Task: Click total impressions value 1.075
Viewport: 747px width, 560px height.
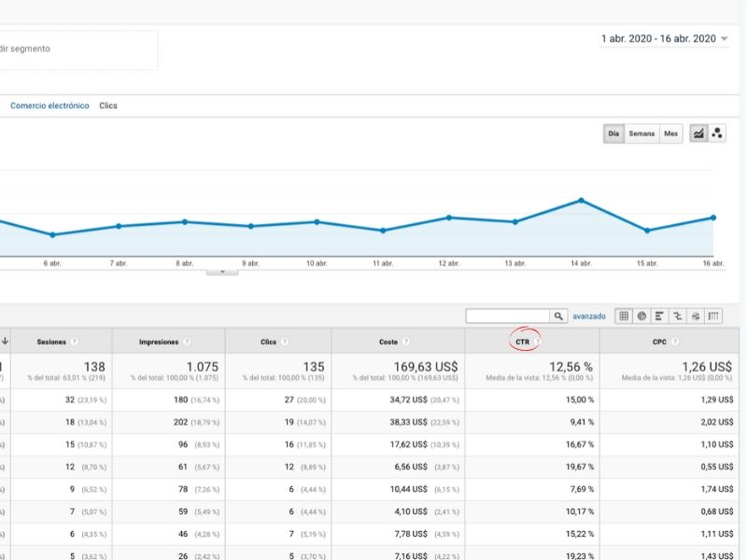Action: 202,367
